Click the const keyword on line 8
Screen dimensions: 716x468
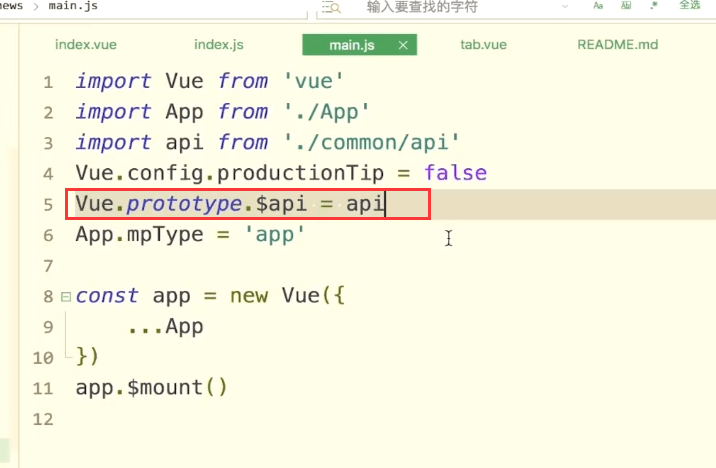[107, 296]
